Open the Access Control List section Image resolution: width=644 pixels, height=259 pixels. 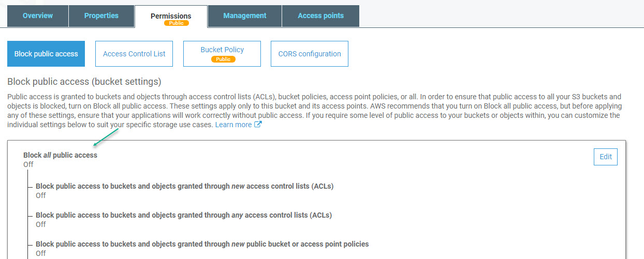134,54
